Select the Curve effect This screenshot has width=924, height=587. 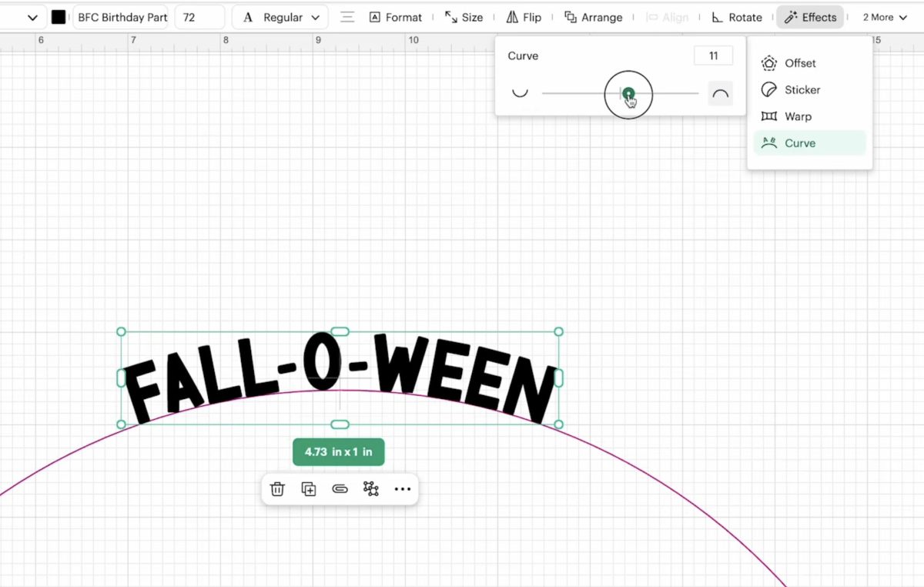(809, 143)
